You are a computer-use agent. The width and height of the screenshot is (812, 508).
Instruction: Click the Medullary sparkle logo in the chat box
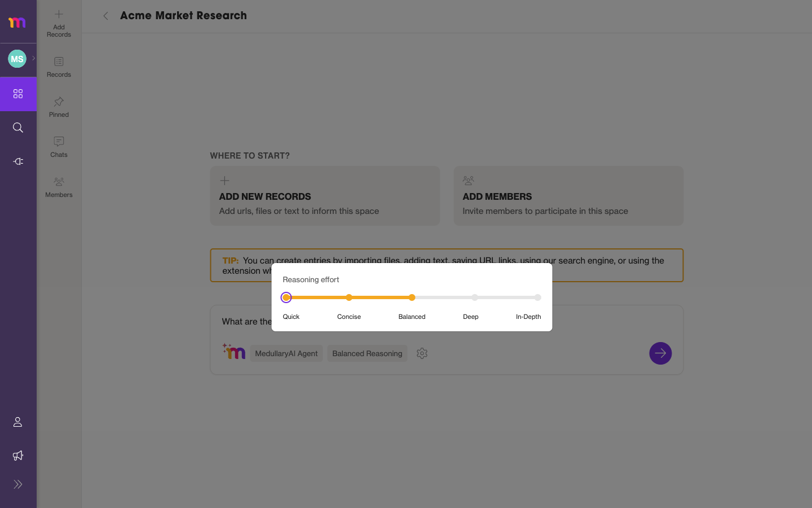(234, 352)
